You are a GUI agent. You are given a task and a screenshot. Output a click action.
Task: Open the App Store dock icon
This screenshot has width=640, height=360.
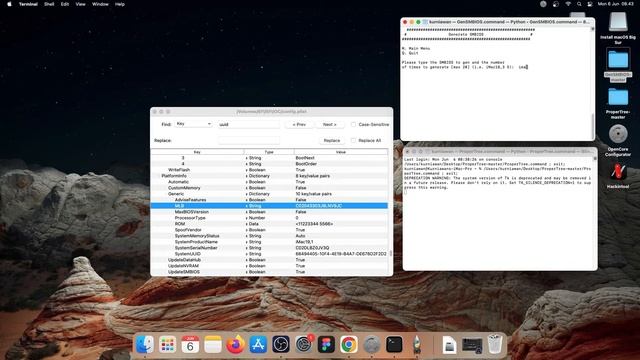(258, 344)
